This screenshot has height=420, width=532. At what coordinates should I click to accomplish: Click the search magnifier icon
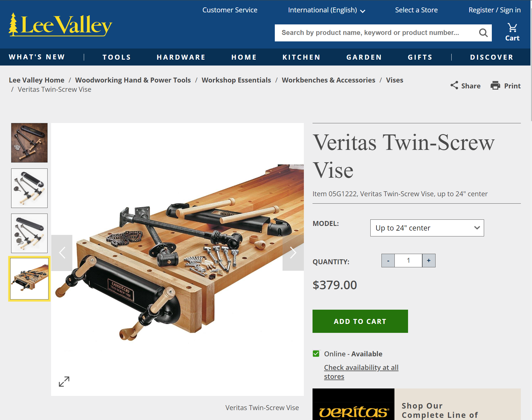pyautogui.click(x=483, y=33)
